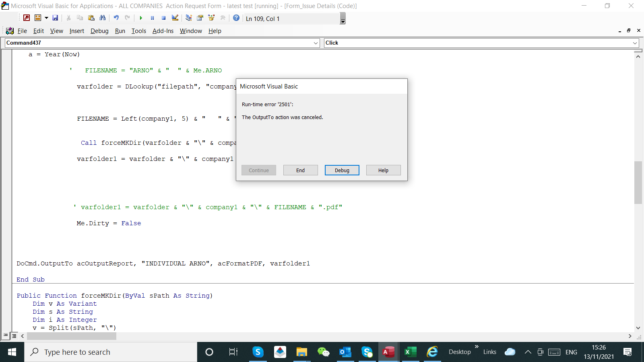This screenshot has height=362, width=644.
Task: Open toolbar options overflow arrow
Action: (x=343, y=19)
